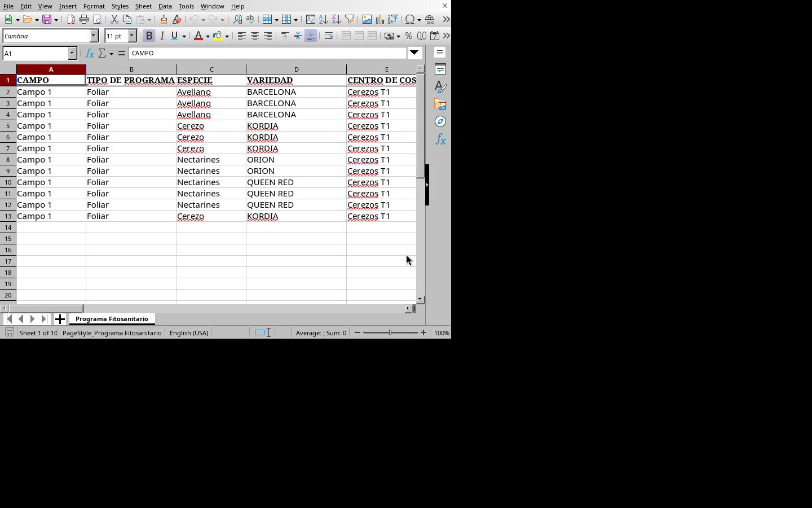
Task: Open the Sheet menu
Action: coord(143,6)
